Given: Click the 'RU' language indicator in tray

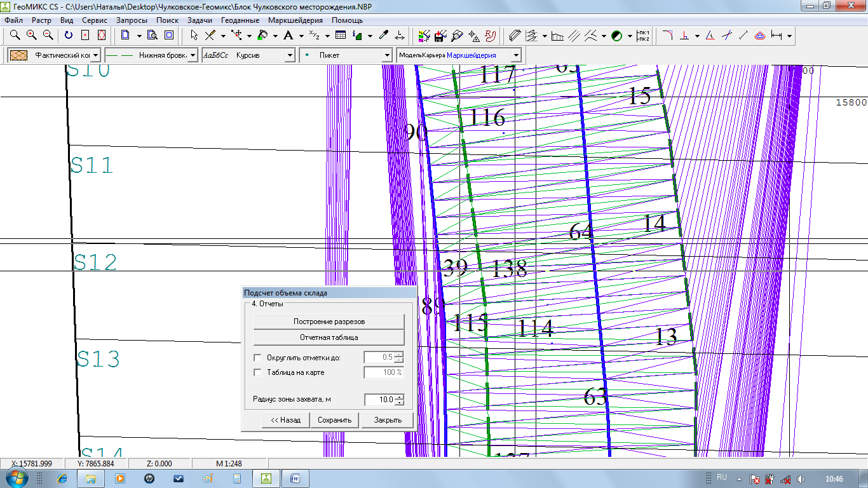Looking at the screenshot, I should 722,477.
